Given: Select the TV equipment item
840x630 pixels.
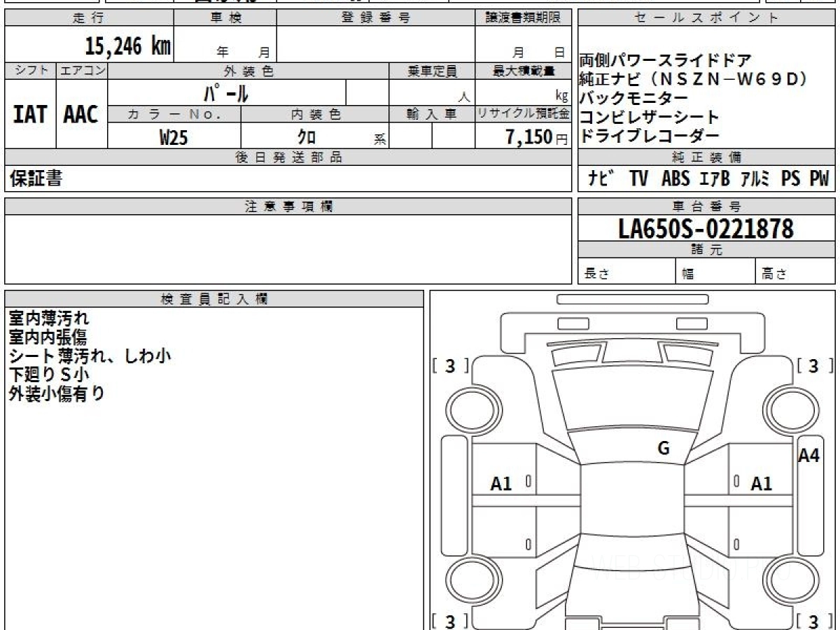Looking at the screenshot, I should coord(638,179).
